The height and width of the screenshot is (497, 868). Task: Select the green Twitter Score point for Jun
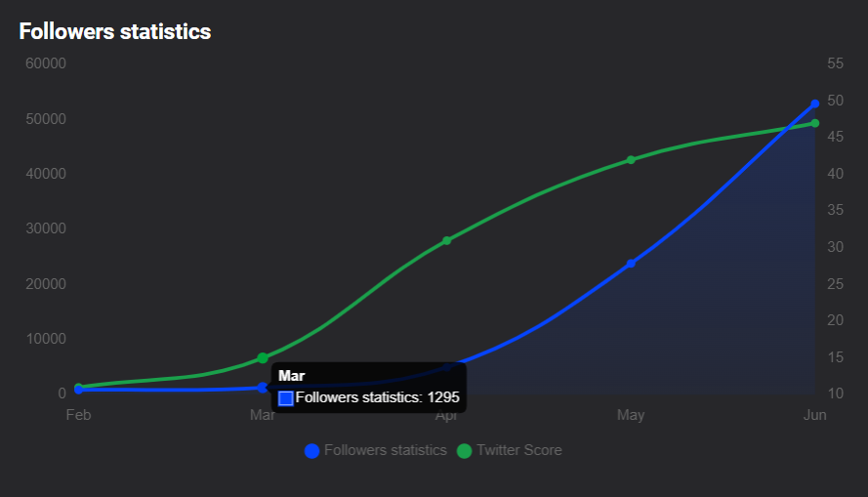click(814, 123)
